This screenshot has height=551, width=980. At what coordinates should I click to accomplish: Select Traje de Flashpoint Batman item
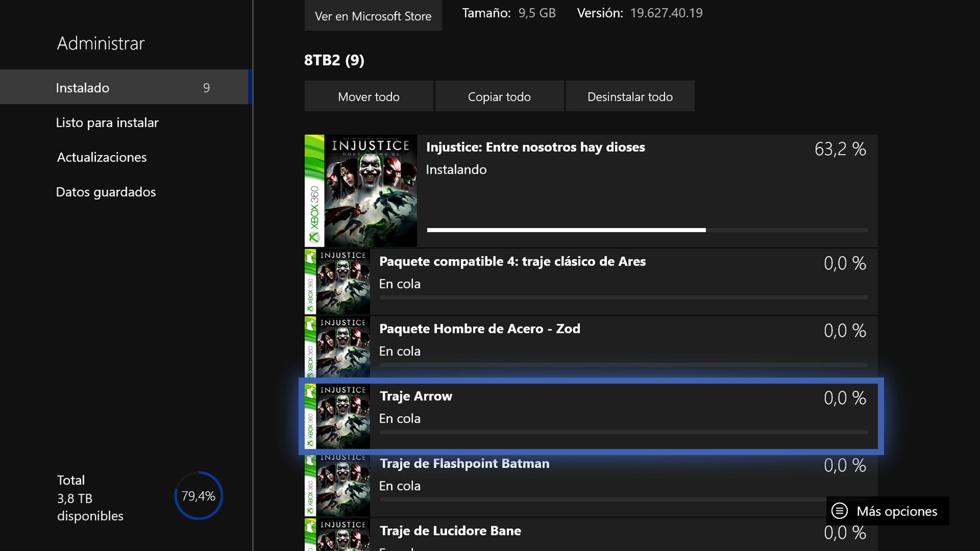pyautogui.click(x=591, y=485)
